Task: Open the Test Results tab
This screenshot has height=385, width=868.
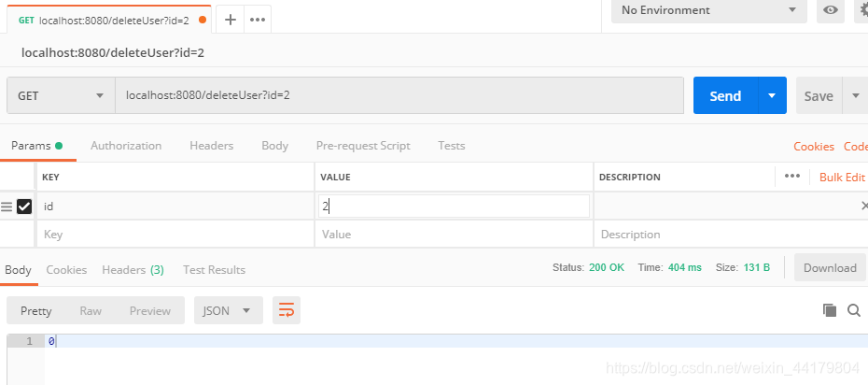Action: point(215,270)
